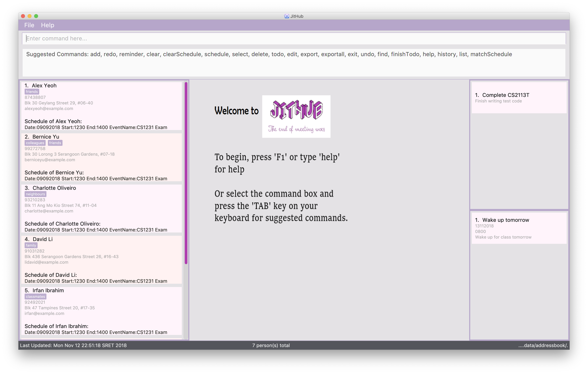Click reminder time 0800

click(x=480, y=232)
